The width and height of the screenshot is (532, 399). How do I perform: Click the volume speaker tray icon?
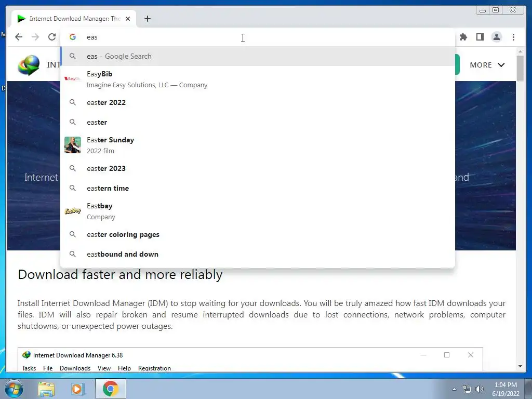pyautogui.click(x=480, y=389)
